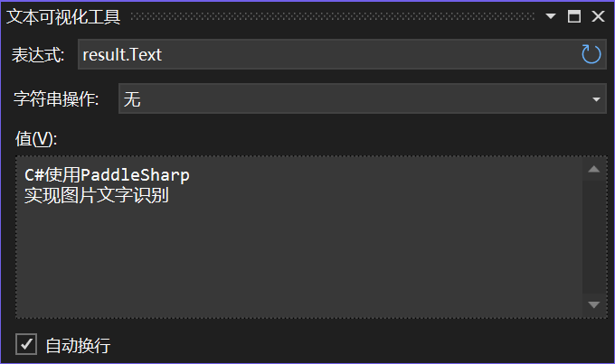Viewport: 615px width, 364px height.
Task: Click the scroll up arrow in value box
Action: click(x=594, y=169)
